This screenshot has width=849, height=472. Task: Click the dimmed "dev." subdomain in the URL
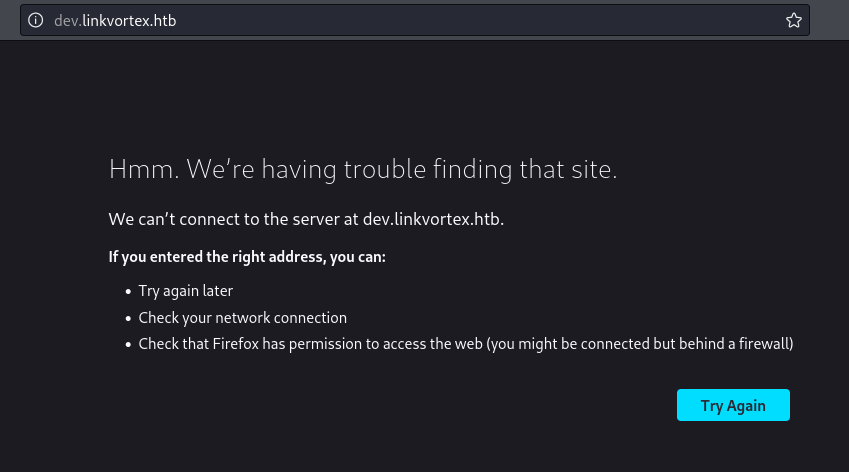(68, 20)
